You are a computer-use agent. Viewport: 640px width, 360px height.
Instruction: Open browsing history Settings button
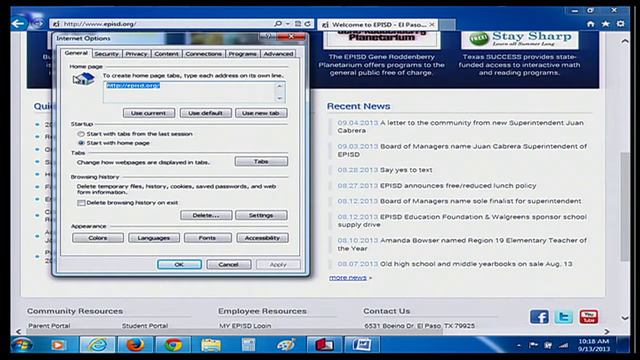click(261, 215)
